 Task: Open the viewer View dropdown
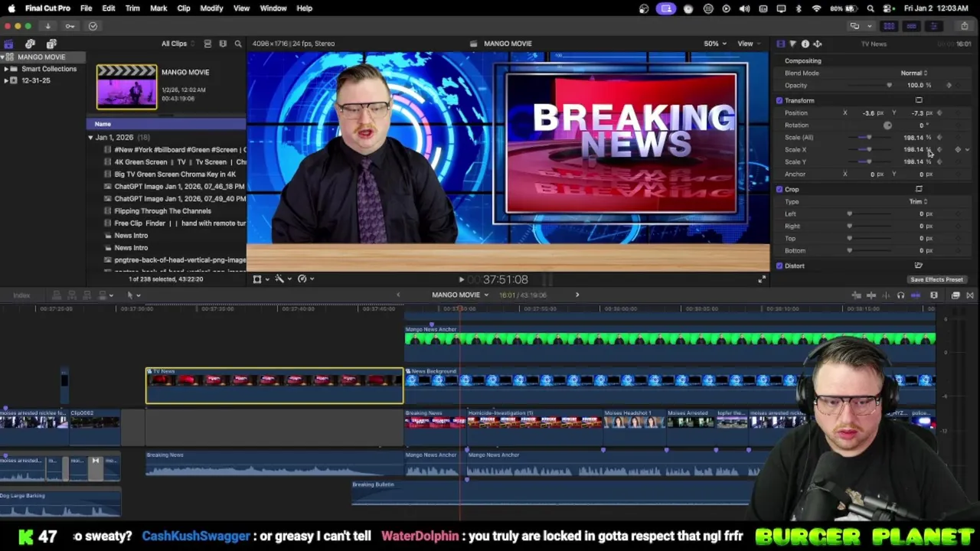pyautogui.click(x=747, y=44)
